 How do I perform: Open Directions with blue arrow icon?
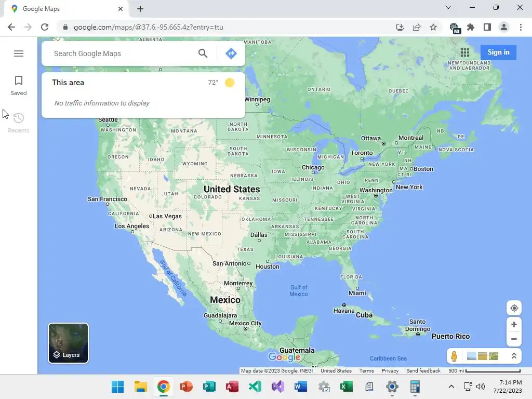tap(231, 54)
